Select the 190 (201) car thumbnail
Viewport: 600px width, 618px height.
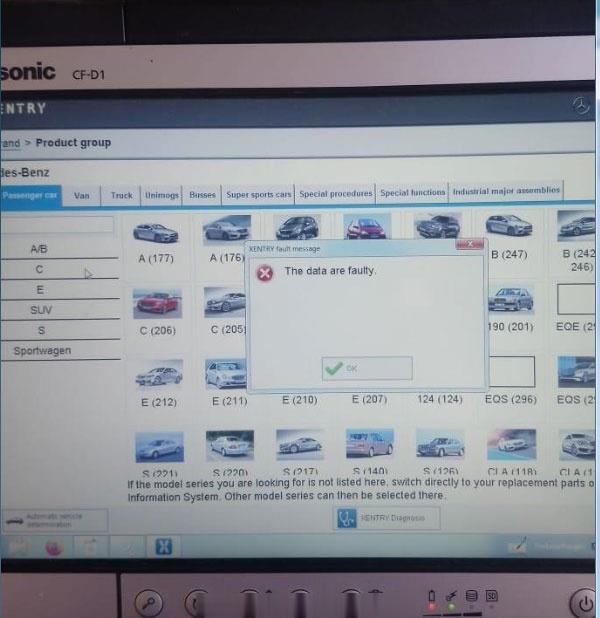point(511,300)
